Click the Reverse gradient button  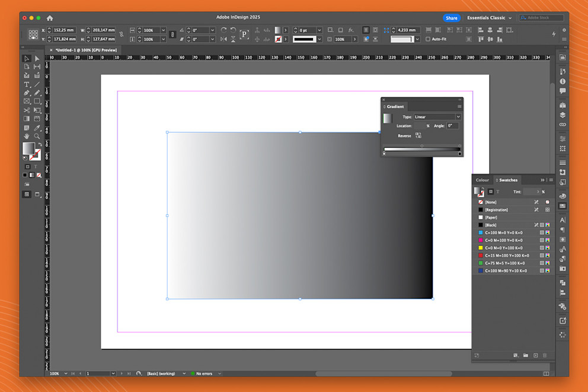tap(418, 136)
